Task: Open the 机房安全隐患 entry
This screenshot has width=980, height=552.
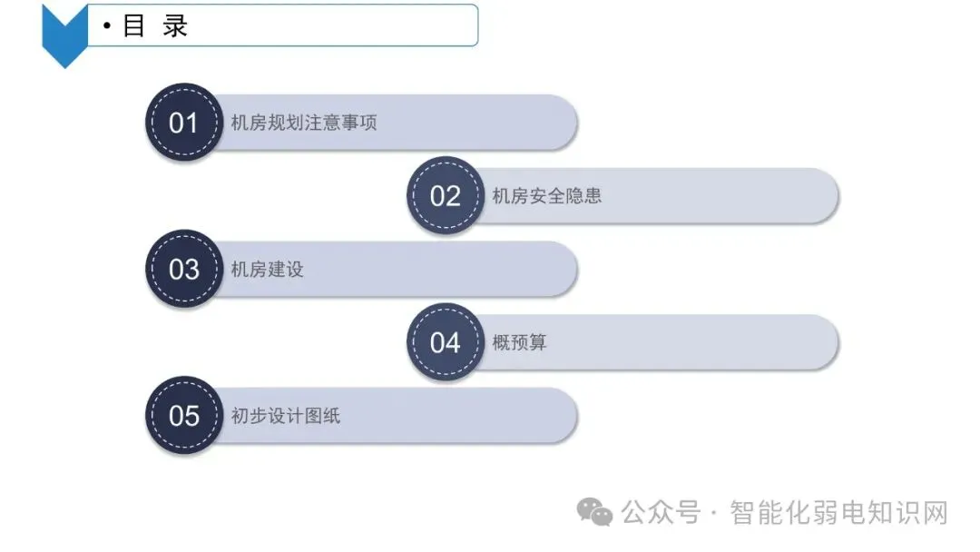Action: (x=546, y=195)
